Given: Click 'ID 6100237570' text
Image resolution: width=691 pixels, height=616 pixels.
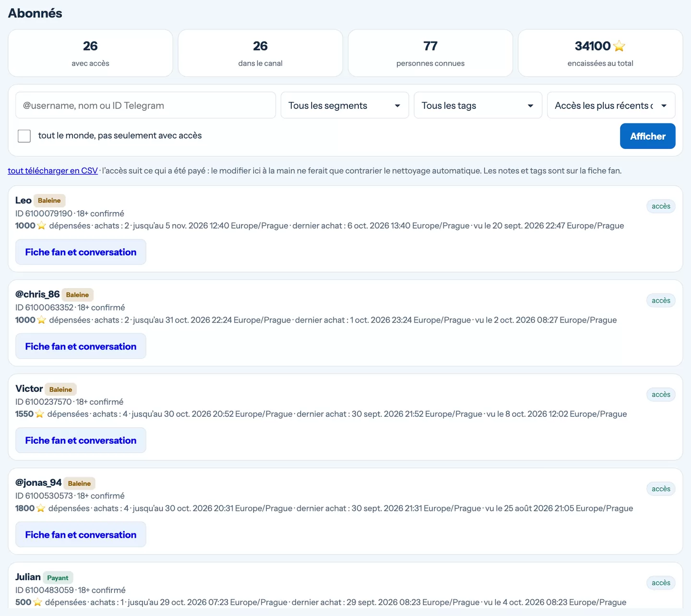Looking at the screenshot, I should [43, 401].
